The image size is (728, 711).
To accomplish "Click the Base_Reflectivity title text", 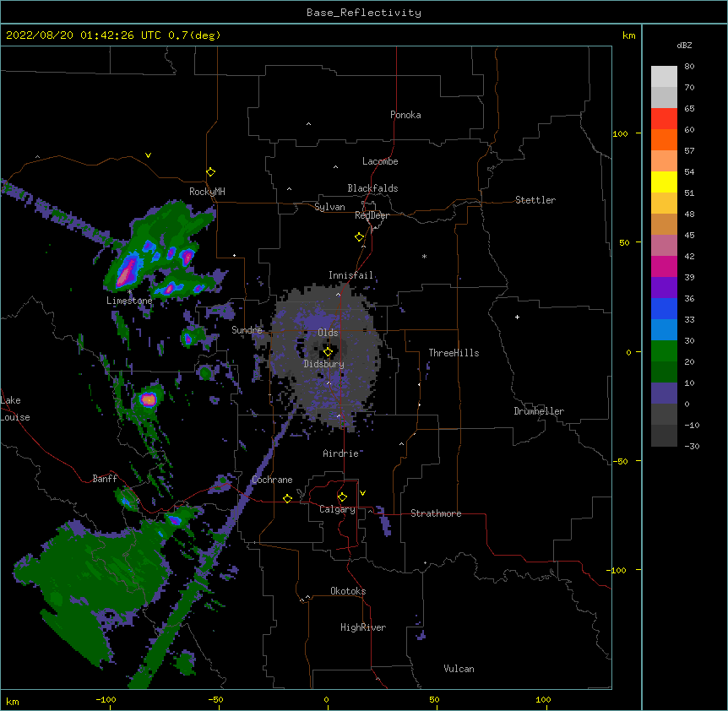I will (364, 13).
